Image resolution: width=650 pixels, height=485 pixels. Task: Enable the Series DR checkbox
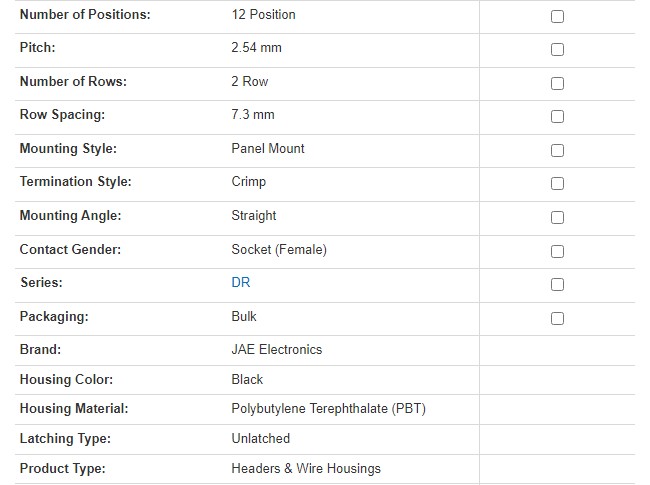[x=557, y=285]
